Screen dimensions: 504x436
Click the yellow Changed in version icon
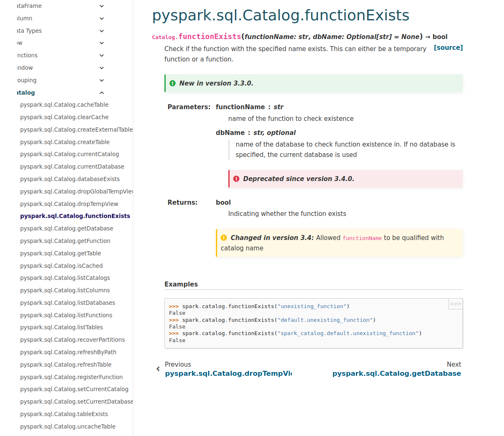224,238
